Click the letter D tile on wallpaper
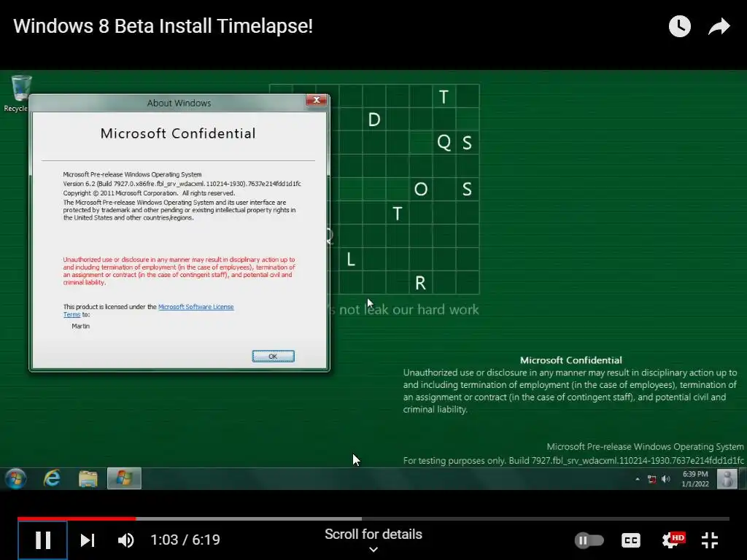The image size is (747, 560). [x=374, y=120]
